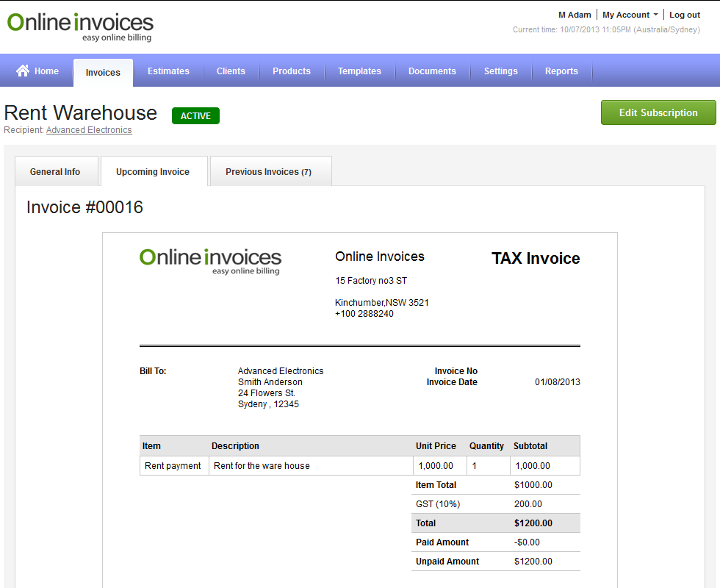The width and height of the screenshot is (720, 588).
Task: View the Reports section
Action: point(561,71)
